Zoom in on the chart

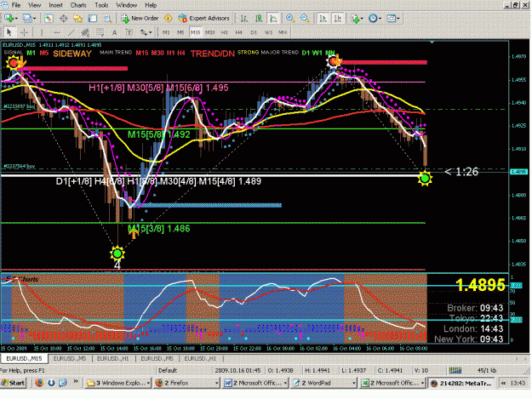290,19
